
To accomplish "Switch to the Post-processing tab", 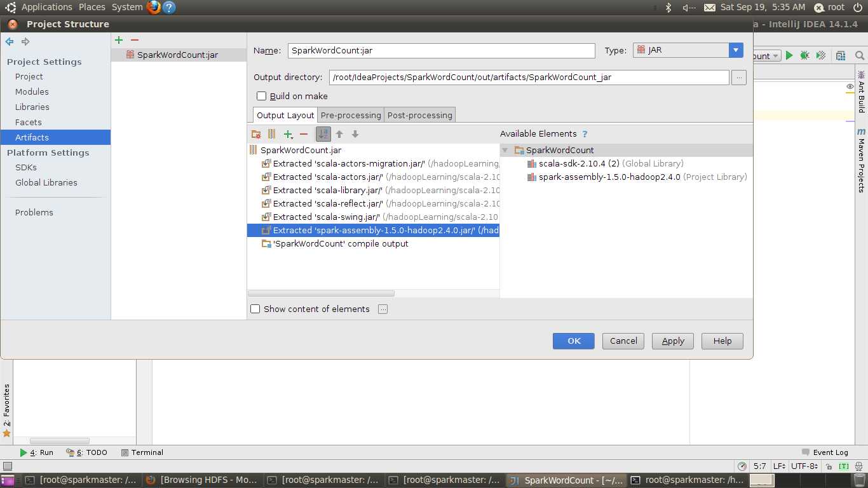I will 420,115.
